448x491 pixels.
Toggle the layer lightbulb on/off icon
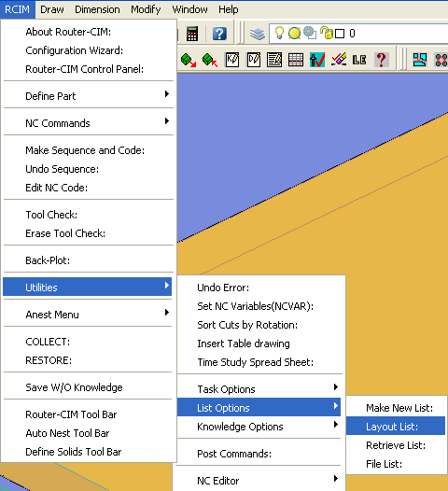pyautogui.click(x=279, y=33)
